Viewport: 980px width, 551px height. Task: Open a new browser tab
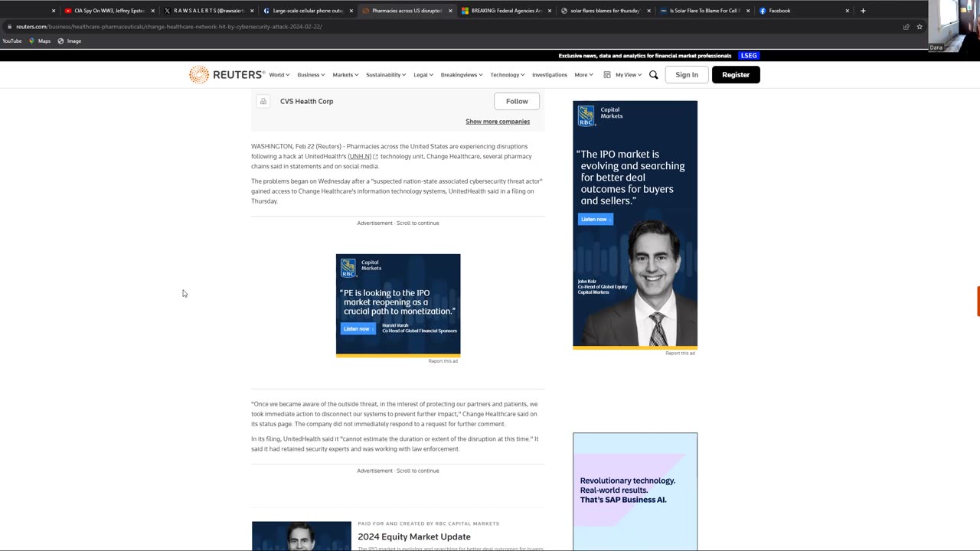click(x=863, y=11)
